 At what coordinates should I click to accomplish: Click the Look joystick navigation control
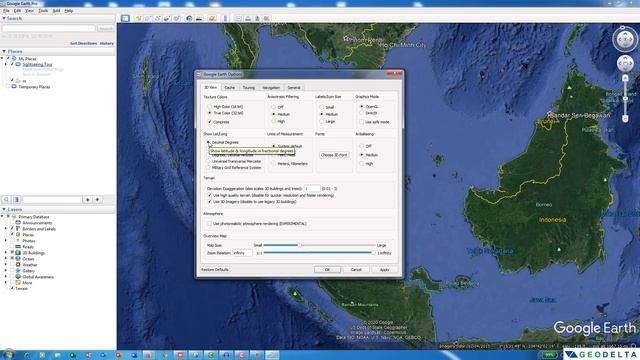pos(625,40)
